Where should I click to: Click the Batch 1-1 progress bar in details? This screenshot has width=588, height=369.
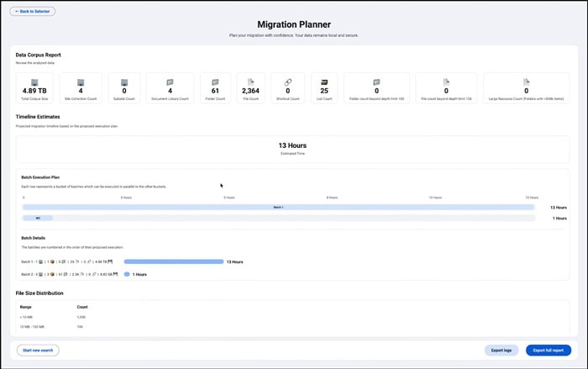(174, 261)
